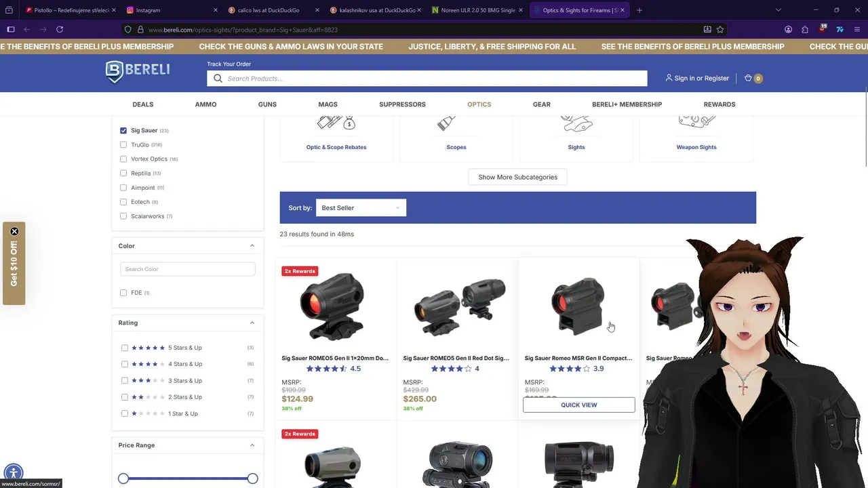Check the 3 Stars & Up rating filter

[x=125, y=380]
